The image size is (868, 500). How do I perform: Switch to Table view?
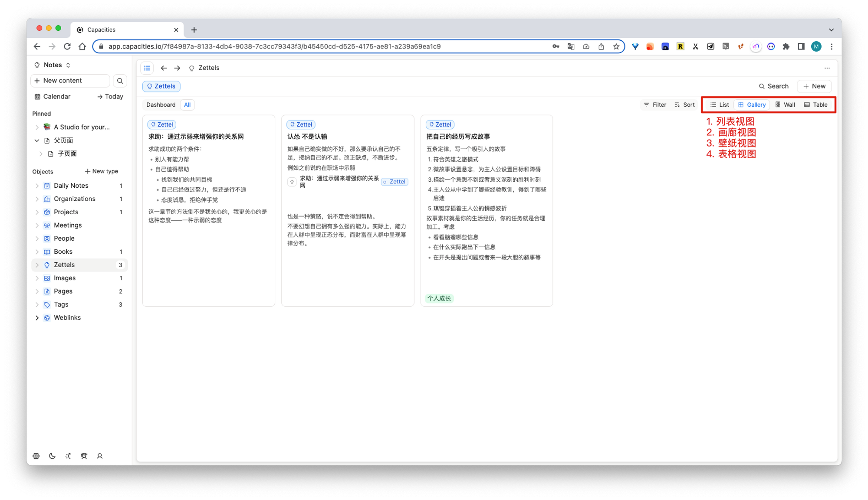pyautogui.click(x=815, y=105)
